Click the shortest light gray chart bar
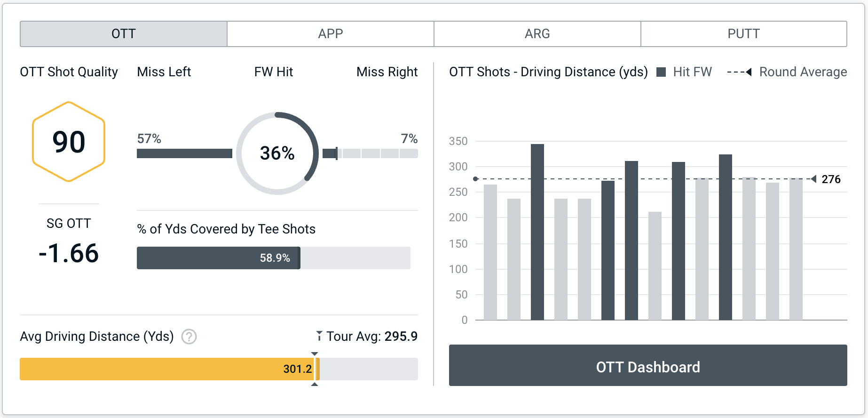 tap(655, 266)
